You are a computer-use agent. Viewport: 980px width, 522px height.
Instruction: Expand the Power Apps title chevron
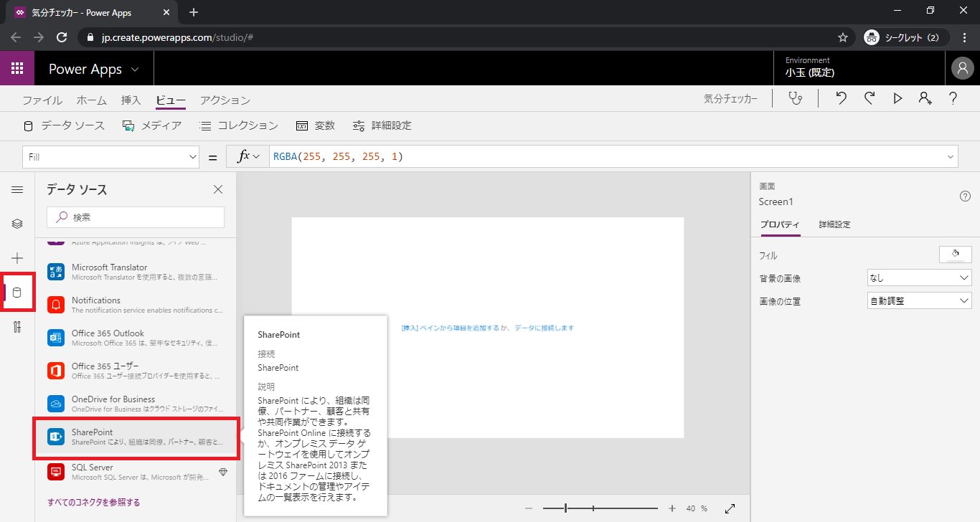[x=136, y=69]
